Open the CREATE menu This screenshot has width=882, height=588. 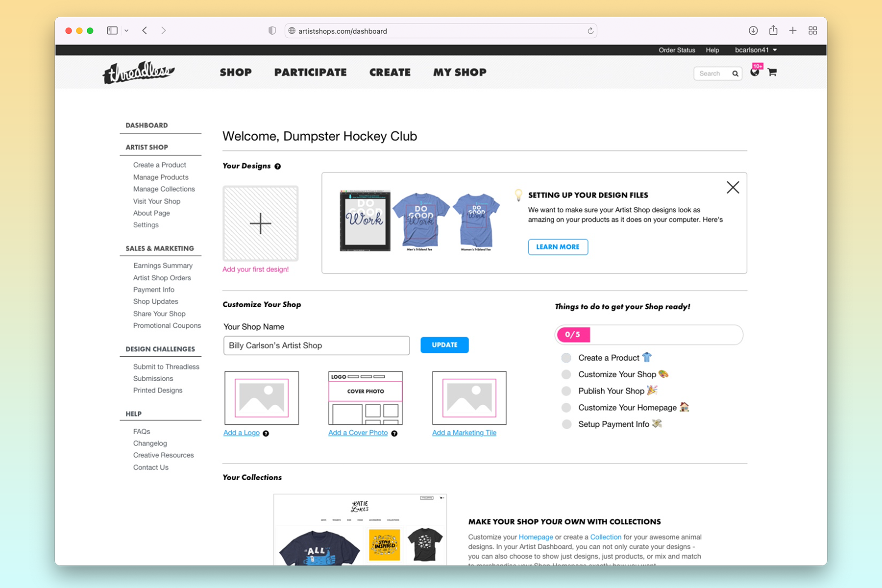click(390, 72)
